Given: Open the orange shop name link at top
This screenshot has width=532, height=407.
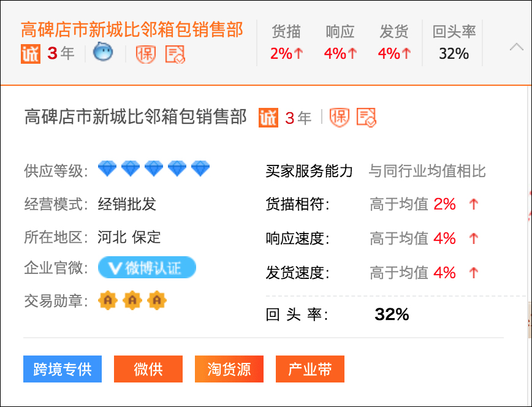Looking at the screenshot, I should [132, 29].
